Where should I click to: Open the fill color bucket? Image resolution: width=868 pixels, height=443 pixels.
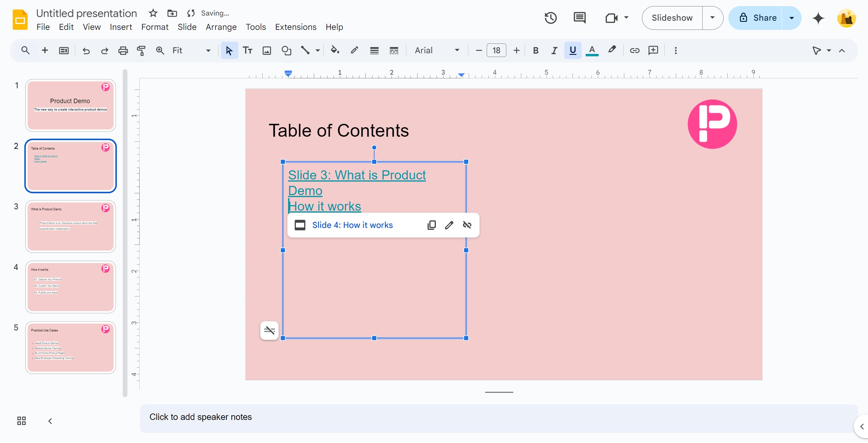click(x=335, y=51)
